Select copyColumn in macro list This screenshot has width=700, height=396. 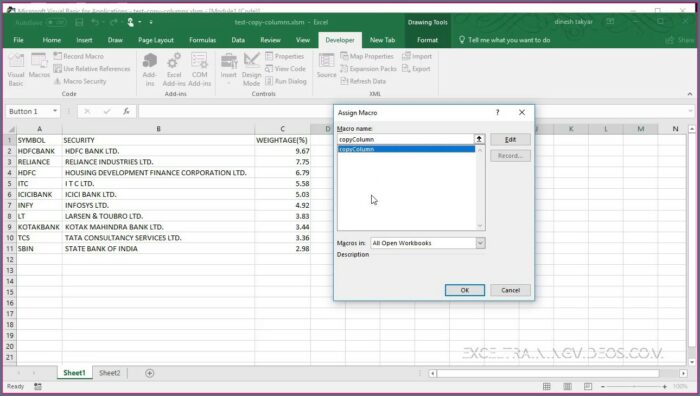coord(406,149)
